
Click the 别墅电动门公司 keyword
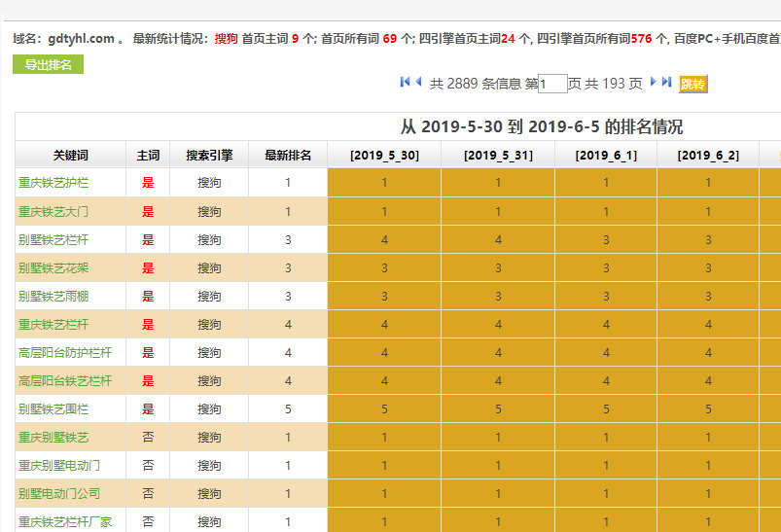tap(59, 494)
